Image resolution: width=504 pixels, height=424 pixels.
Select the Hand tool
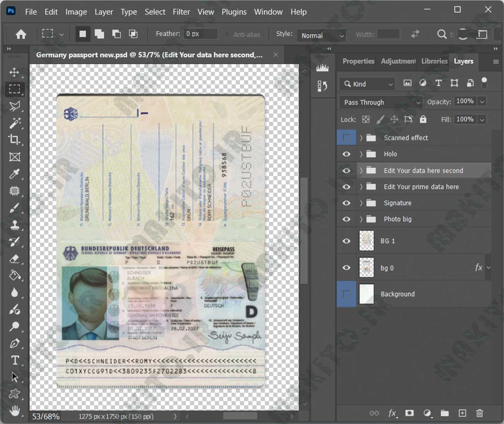[x=15, y=411]
